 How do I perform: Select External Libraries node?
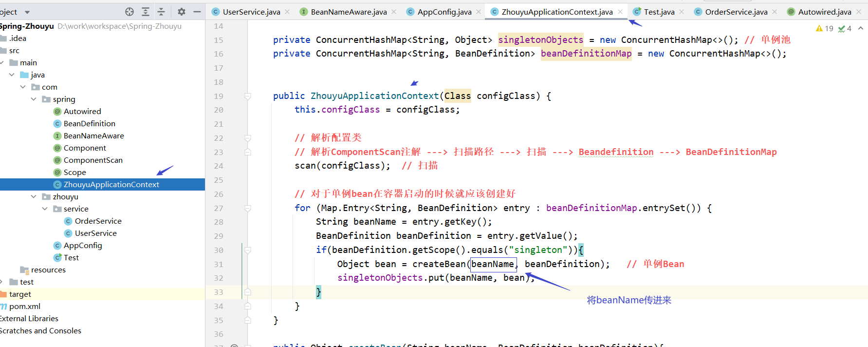click(x=29, y=318)
